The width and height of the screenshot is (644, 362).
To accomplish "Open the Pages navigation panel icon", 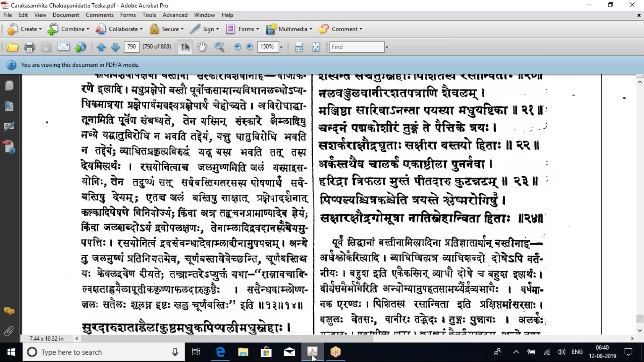I will click(9, 86).
